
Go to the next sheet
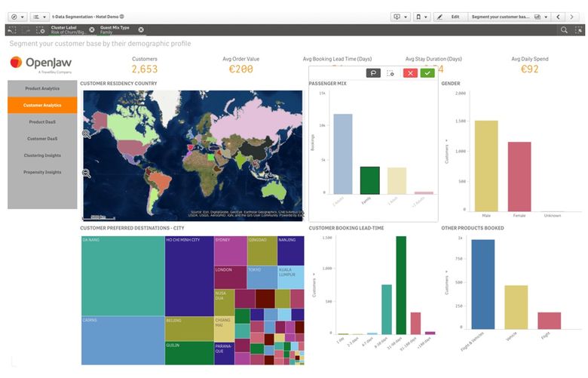point(572,17)
